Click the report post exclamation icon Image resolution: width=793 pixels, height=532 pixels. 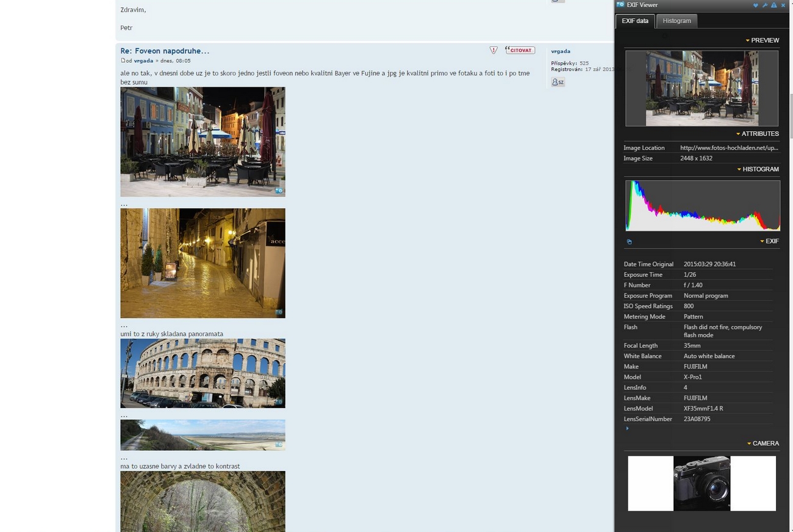coord(493,50)
